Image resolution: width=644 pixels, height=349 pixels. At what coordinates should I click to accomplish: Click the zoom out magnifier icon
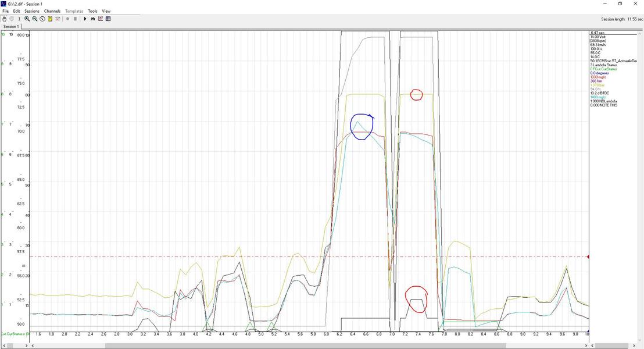pyautogui.click(x=35, y=19)
